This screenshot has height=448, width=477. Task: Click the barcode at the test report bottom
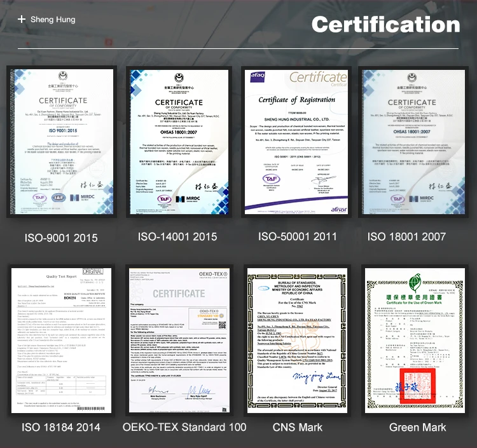coord(91,408)
